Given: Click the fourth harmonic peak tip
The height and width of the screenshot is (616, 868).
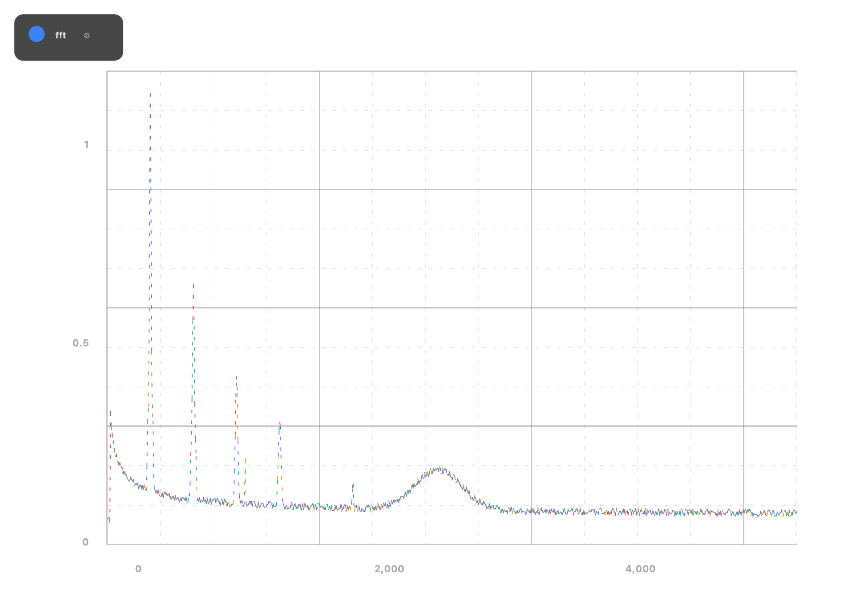Looking at the screenshot, I should click(280, 423).
